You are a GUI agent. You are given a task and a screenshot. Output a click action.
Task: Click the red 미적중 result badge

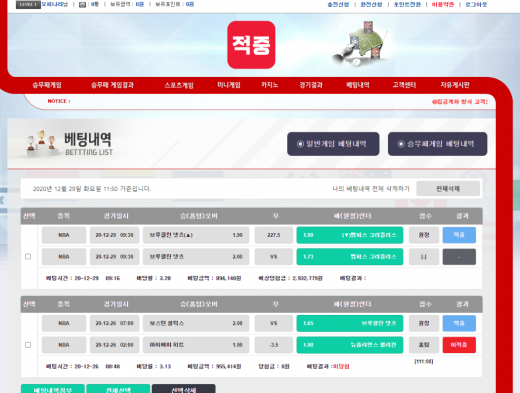pyautogui.click(x=459, y=345)
